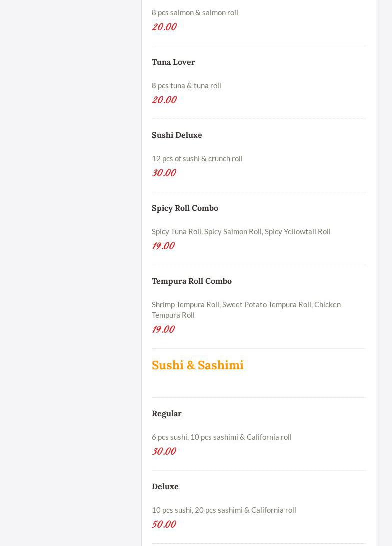Click the "10 pcs sushi, 20 pcs sashimi" description
The width and height of the screenshot is (392, 546).
pos(224,510)
